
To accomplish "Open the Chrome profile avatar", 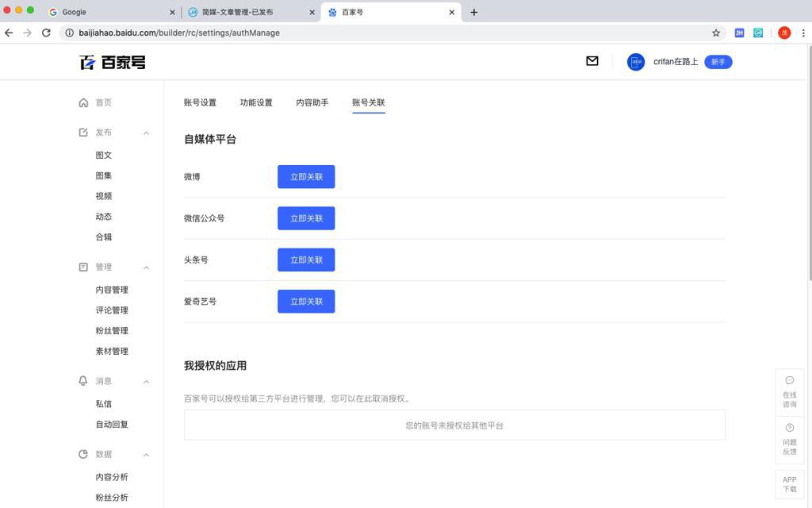I will click(784, 33).
